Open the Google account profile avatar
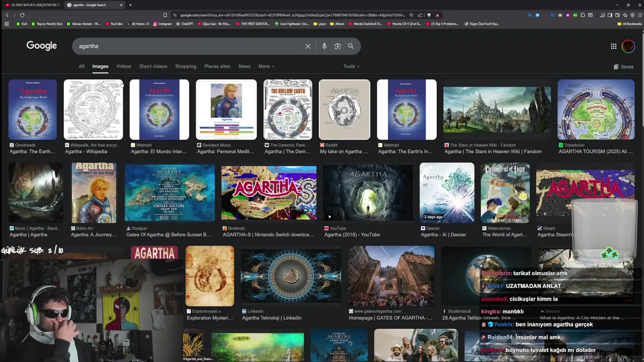The image size is (644, 362). [628, 46]
